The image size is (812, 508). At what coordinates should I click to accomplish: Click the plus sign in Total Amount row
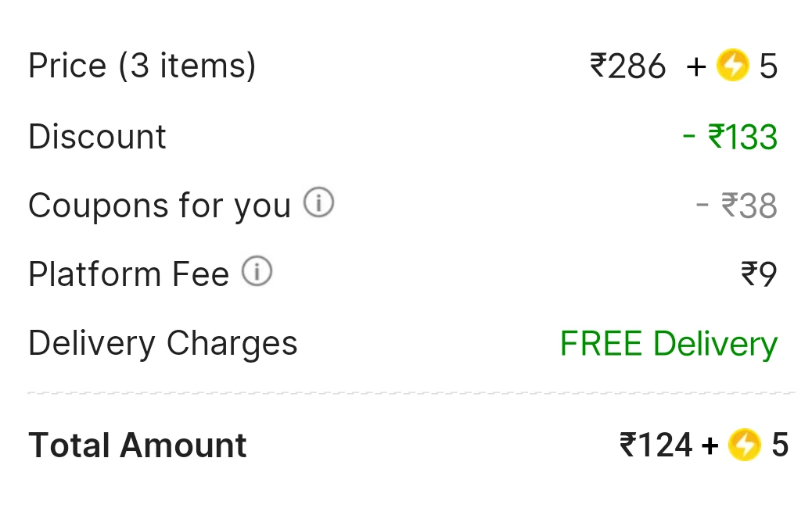pyautogui.click(x=710, y=445)
